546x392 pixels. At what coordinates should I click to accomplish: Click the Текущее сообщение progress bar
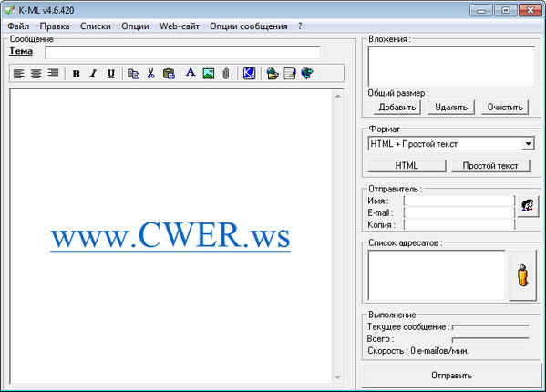pos(490,327)
